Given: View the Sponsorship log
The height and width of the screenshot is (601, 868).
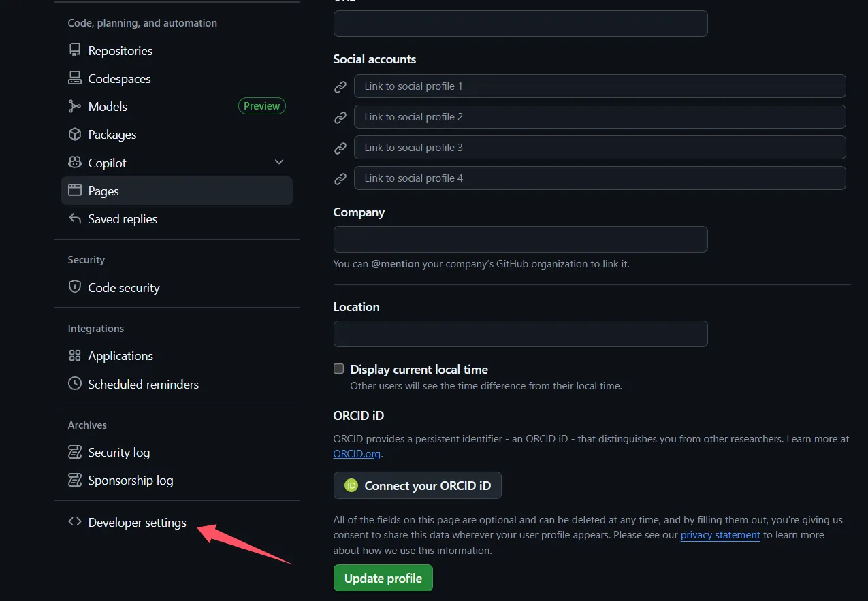Looking at the screenshot, I should (177, 480).
